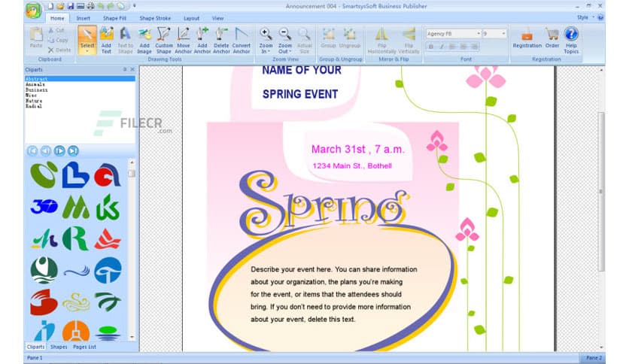Open the View ribbon tab
The width and height of the screenshot is (629, 364).
pos(217,18)
